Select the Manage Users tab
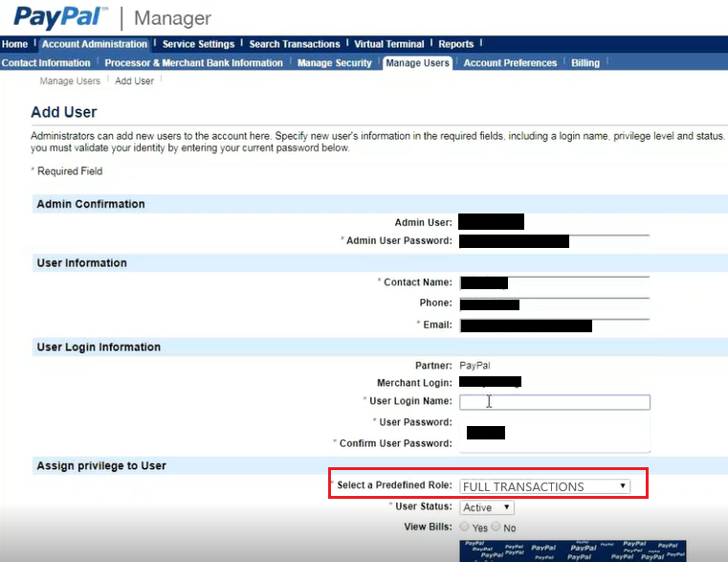728x562 pixels. point(417,63)
